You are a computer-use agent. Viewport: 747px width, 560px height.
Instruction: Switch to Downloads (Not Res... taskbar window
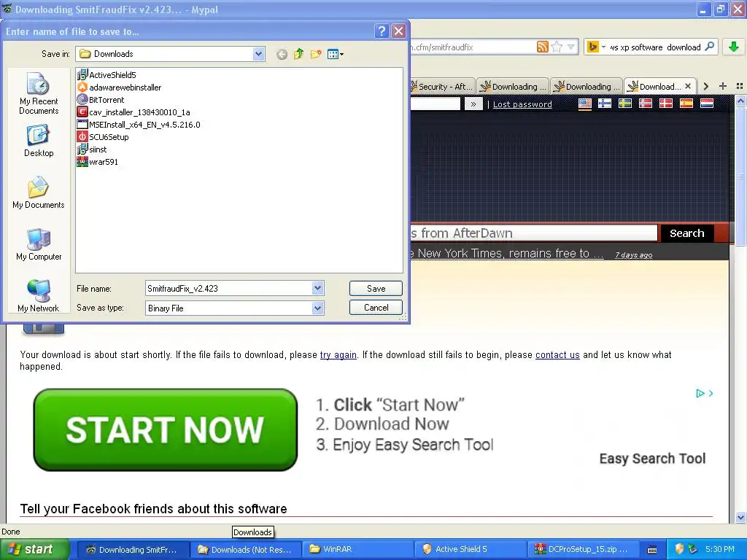coord(245,550)
